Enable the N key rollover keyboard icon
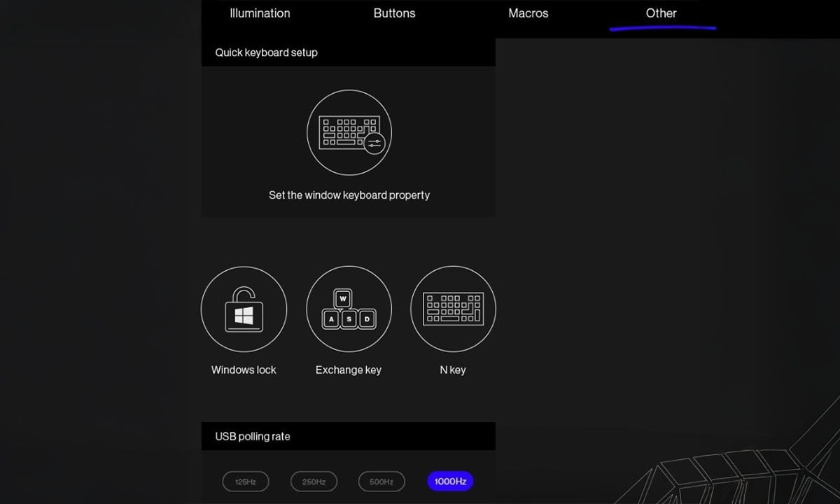The width and height of the screenshot is (840, 504). 453,309
